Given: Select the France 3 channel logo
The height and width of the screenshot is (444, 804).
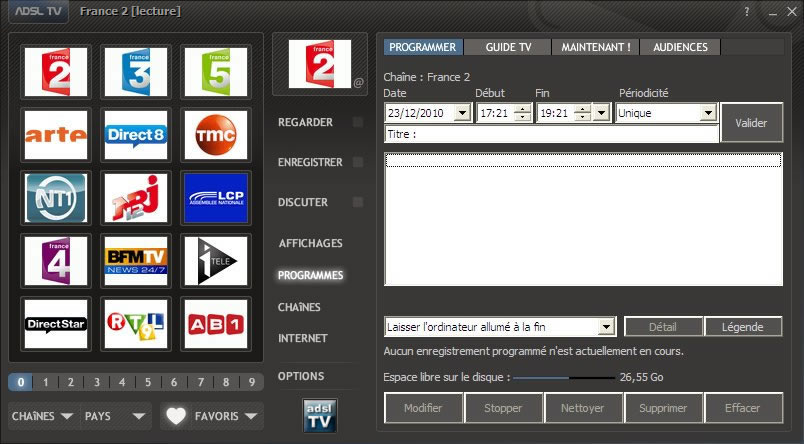Looking at the screenshot, I should pyautogui.click(x=136, y=72).
